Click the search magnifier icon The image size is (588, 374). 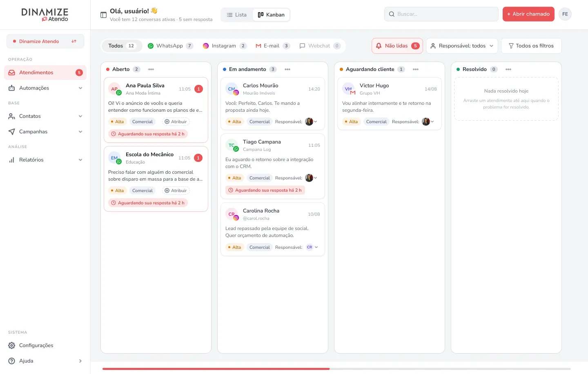392,14
